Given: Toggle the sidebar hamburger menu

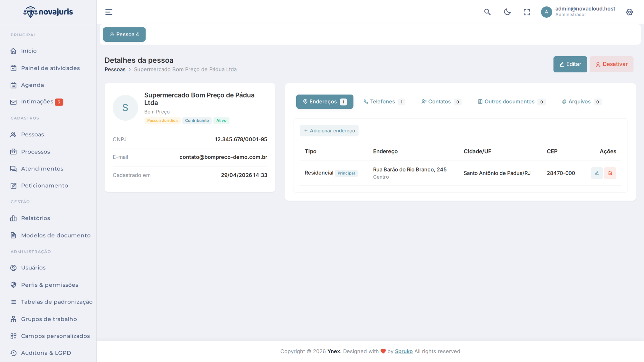Looking at the screenshot, I should tap(109, 12).
